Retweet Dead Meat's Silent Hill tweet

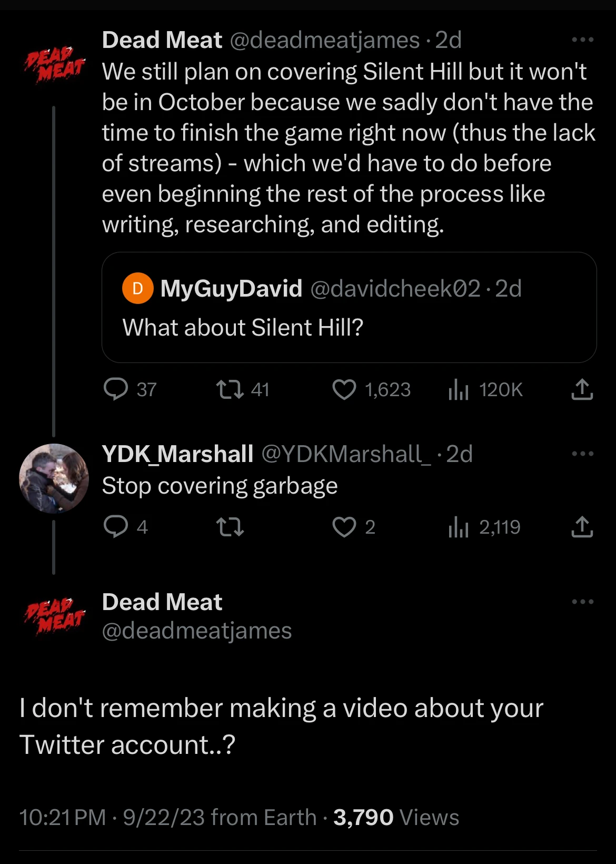click(x=230, y=389)
